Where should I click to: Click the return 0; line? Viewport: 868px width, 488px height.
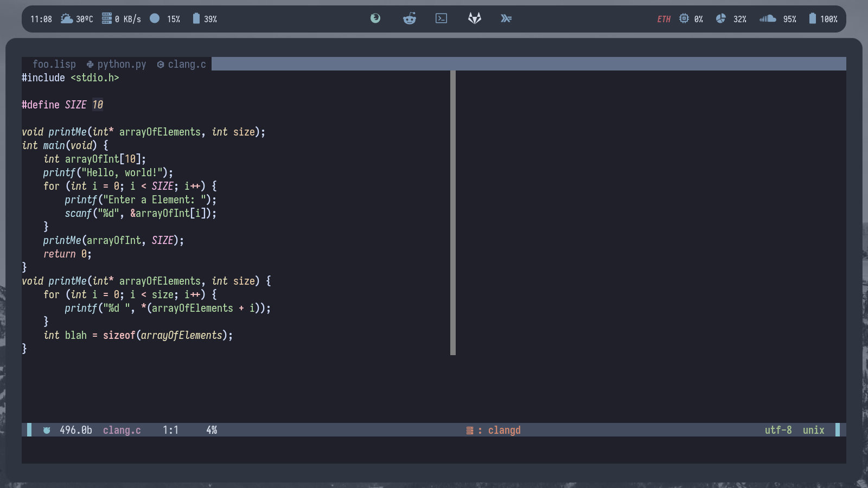click(68, 254)
